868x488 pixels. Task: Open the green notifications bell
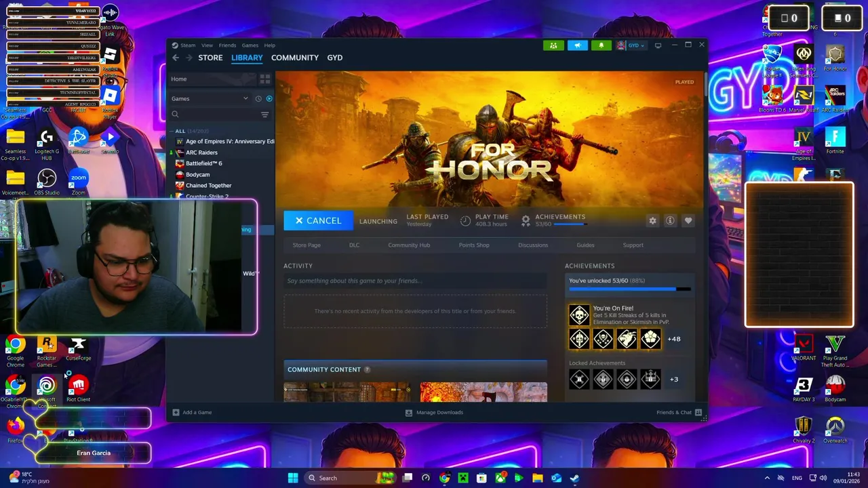tap(601, 45)
